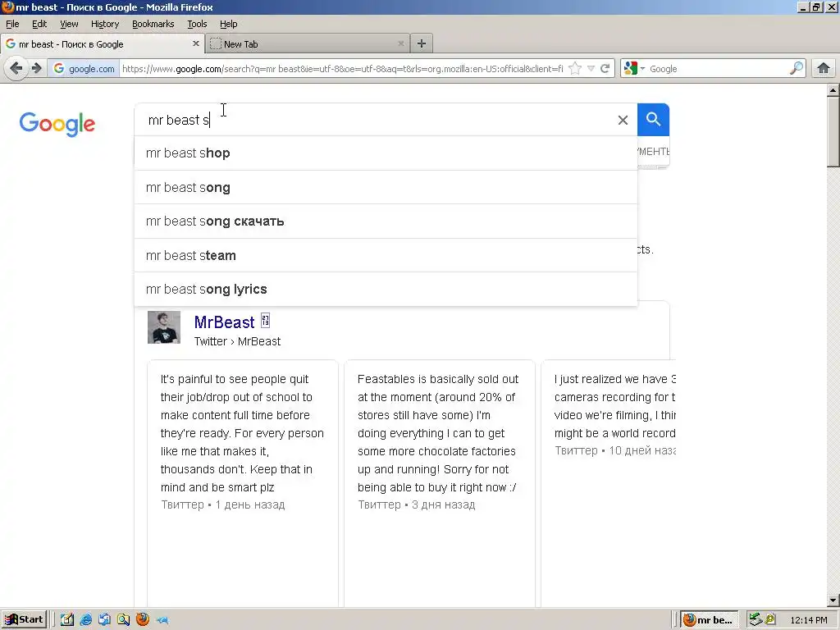Viewport: 840px width, 630px height.
Task: Click the blue Google search button
Action: (x=653, y=120)
